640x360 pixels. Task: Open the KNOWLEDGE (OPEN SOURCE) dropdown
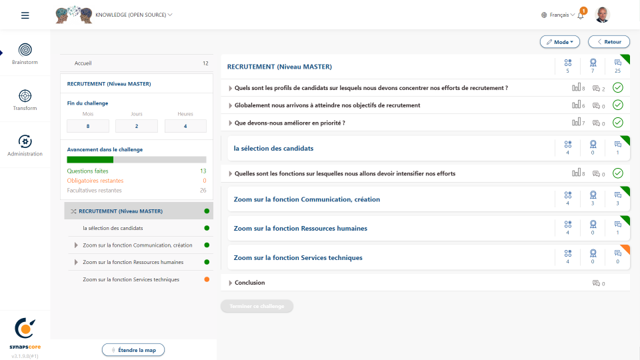(x=133, y=15)
